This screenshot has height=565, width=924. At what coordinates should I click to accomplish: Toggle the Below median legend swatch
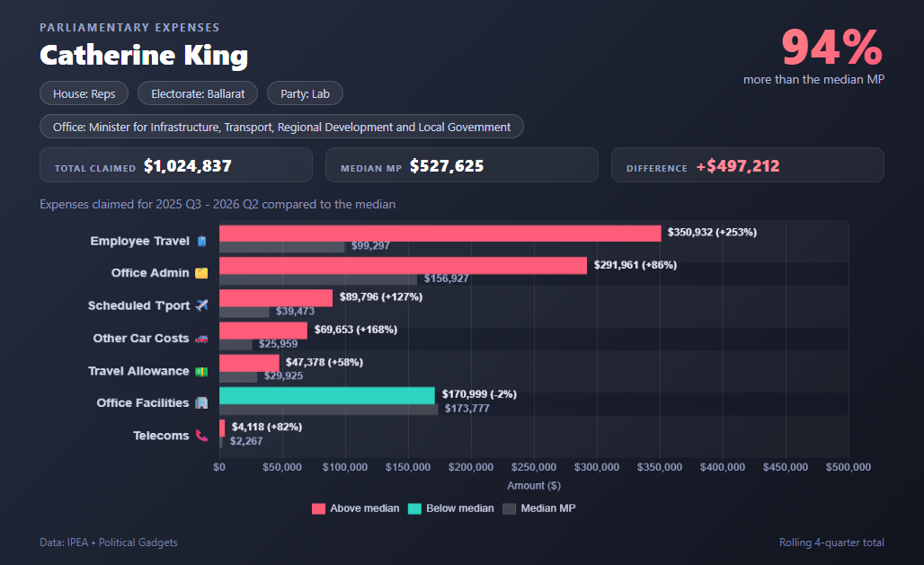point(415,509)
